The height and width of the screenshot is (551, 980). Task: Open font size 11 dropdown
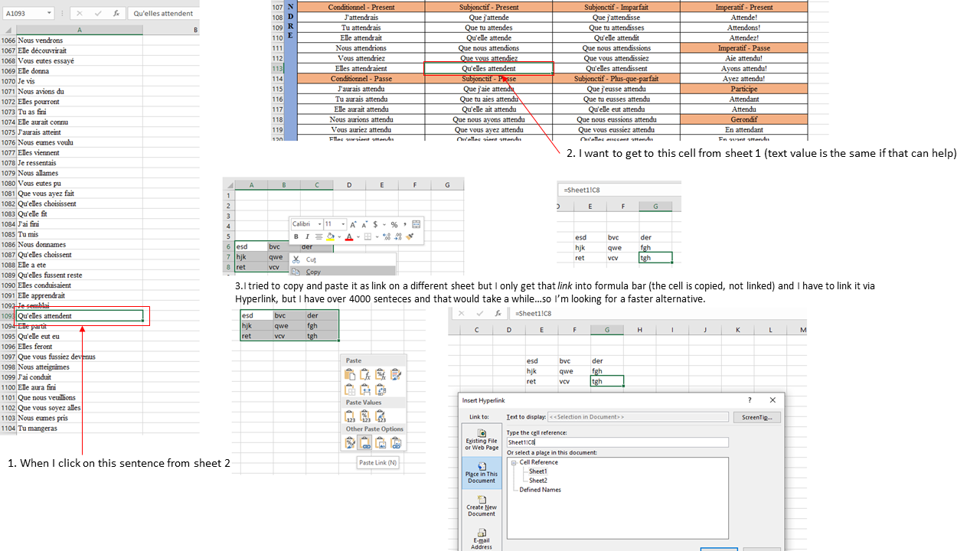[343, 224]
